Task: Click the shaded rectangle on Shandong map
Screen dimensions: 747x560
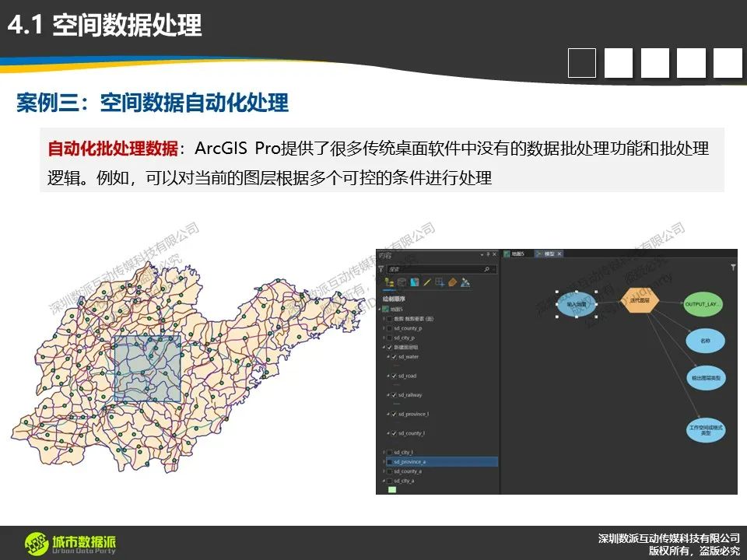Action: [x=147, y=369]
